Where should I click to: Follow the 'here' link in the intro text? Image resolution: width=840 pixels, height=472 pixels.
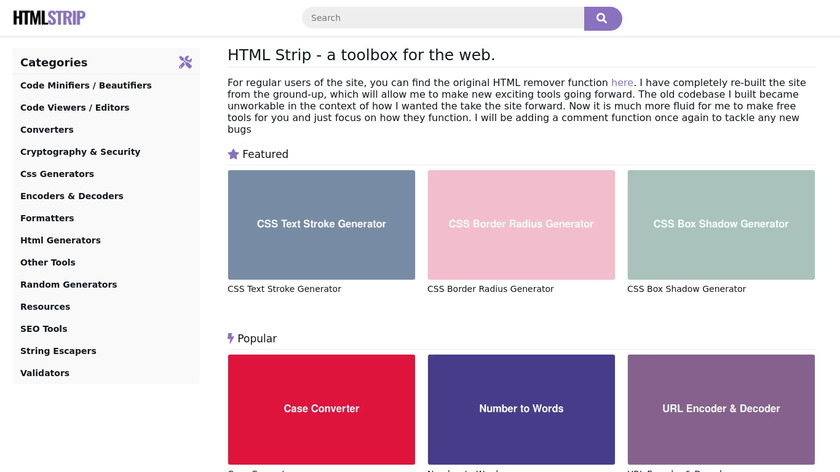(x=621, y=83)
